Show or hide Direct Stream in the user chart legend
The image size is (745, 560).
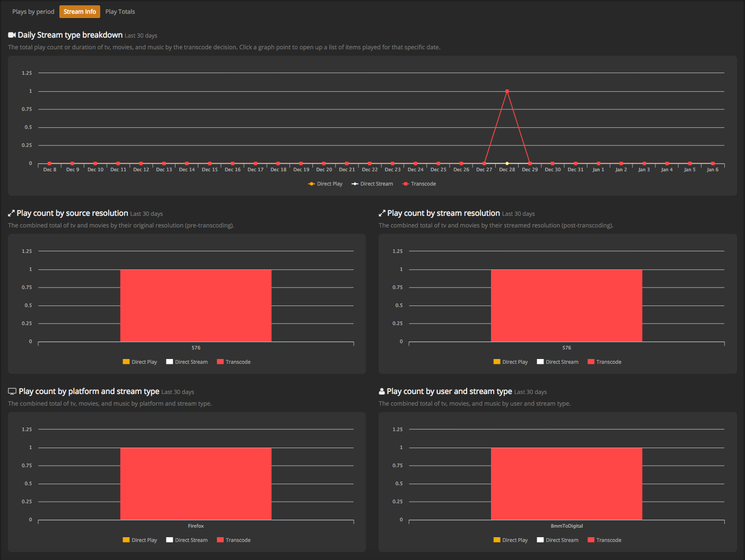pyautogui.click(x=557, y=540)
